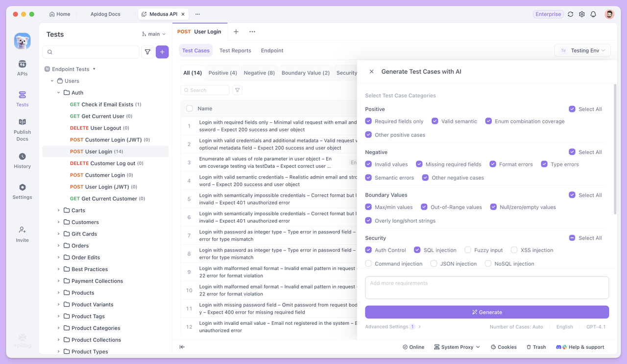This screenshot has height=364, width=627.
Task: Open History in the left sidebar
Action: (22, 160)
